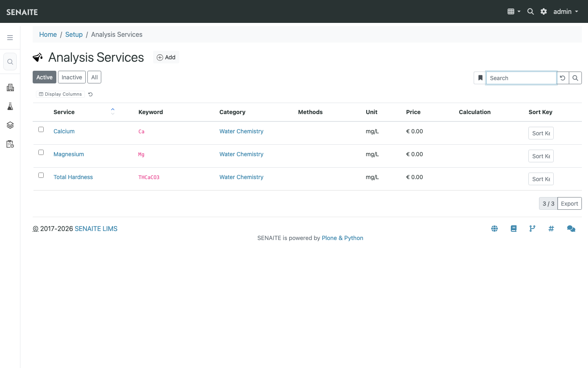Viewport: 588px width, 368px height.
Task: Open the samples flask icon in sidebar
Action: coord(10,106)
